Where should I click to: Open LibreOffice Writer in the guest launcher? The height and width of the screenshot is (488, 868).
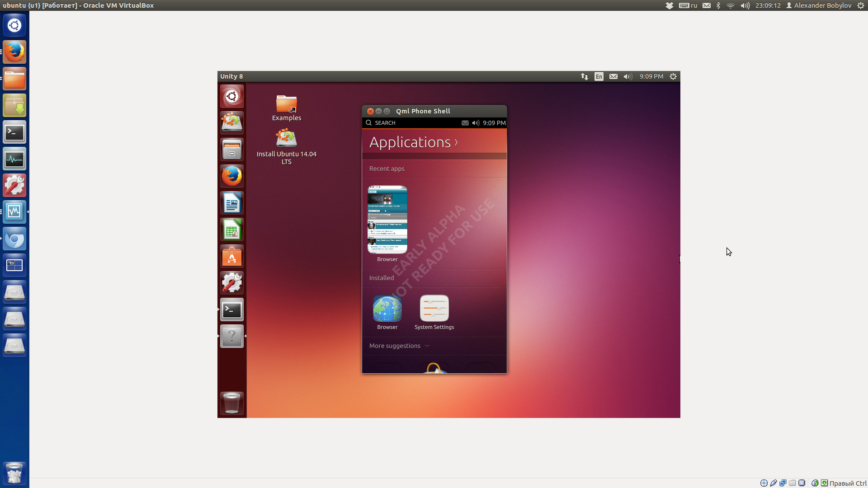coord(232,203)
